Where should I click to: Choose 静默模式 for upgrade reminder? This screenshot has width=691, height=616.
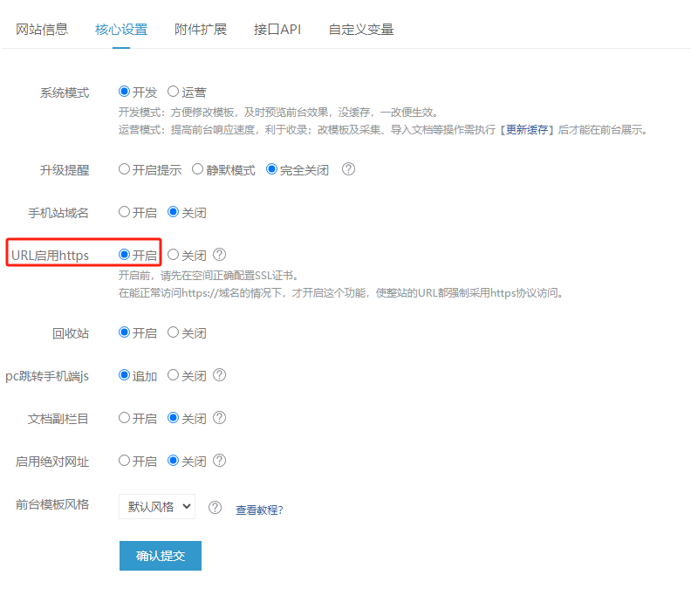(x=197, y=169)
